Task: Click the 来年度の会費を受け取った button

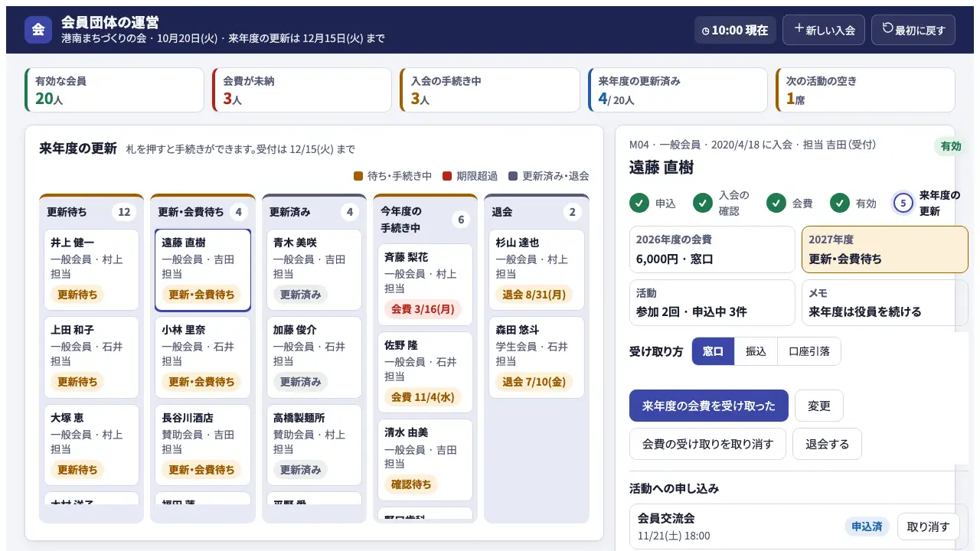Action: point(709,406)
